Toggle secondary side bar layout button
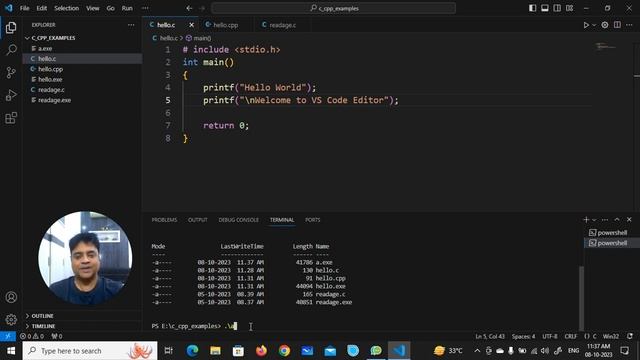This screenshot has width=640, height=360. click(x=557, y=8)
